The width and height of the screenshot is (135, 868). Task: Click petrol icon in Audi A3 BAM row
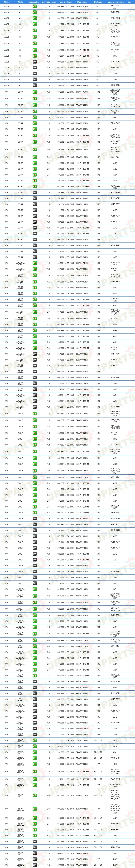click(35, 56)
